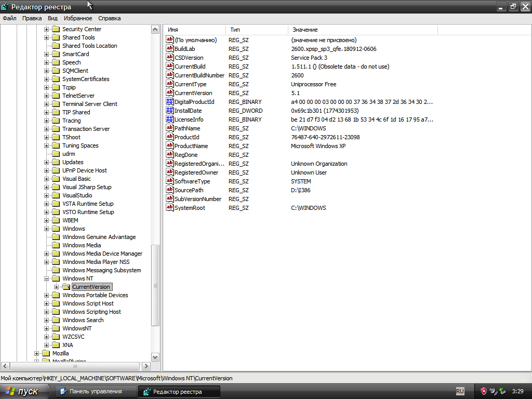The height and width of the screenshot is (399, 532).
Task: Select the Terminal Server Client key
Action: tap(89, 104)
